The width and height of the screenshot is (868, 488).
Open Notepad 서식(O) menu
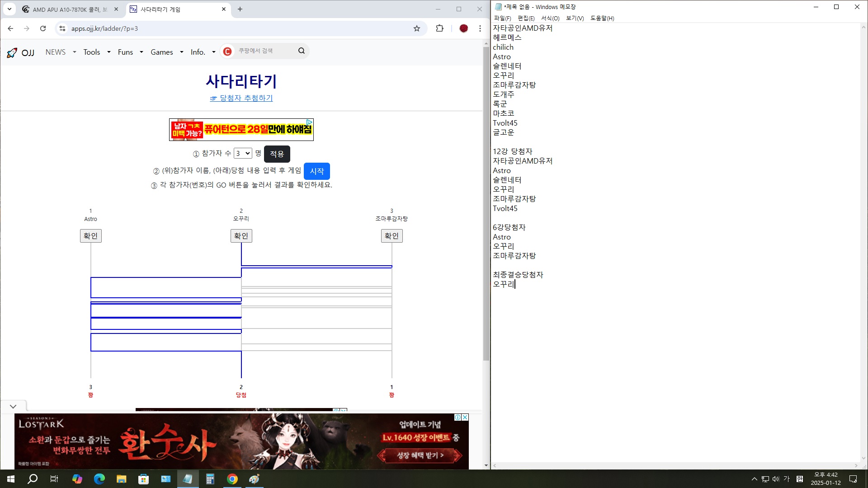coord(550,18)
